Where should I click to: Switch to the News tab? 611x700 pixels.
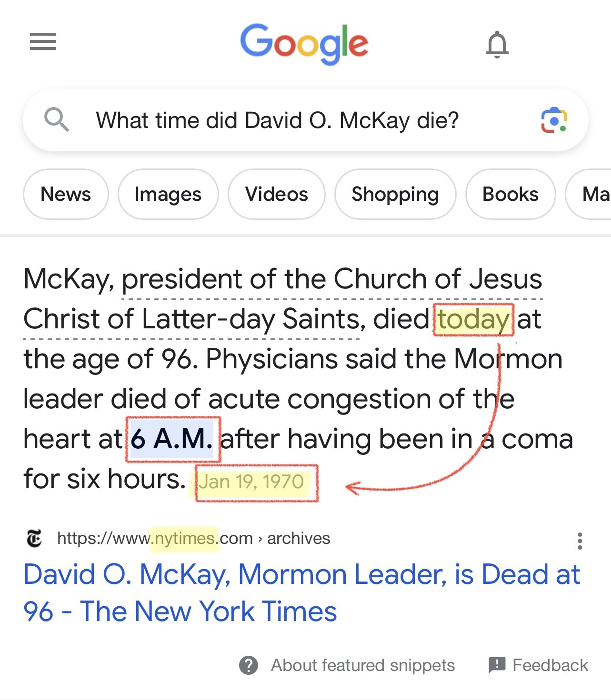tap(66, 194)
